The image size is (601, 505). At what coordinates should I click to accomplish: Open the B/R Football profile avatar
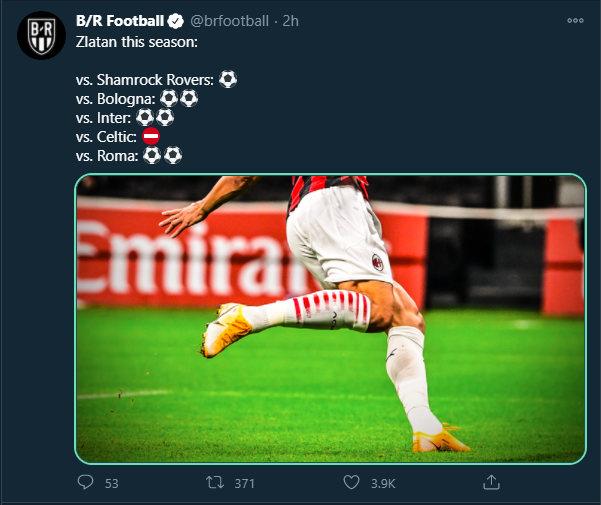[x=41, y=36]
